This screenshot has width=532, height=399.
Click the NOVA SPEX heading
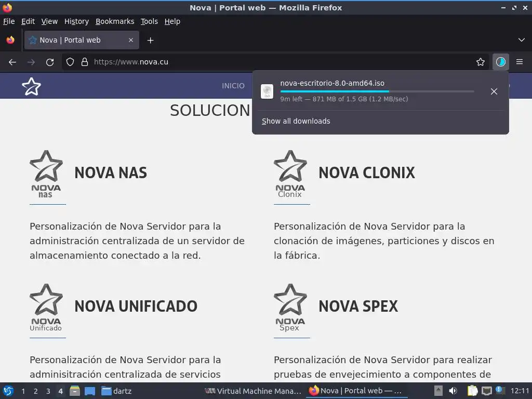[358, 306]
